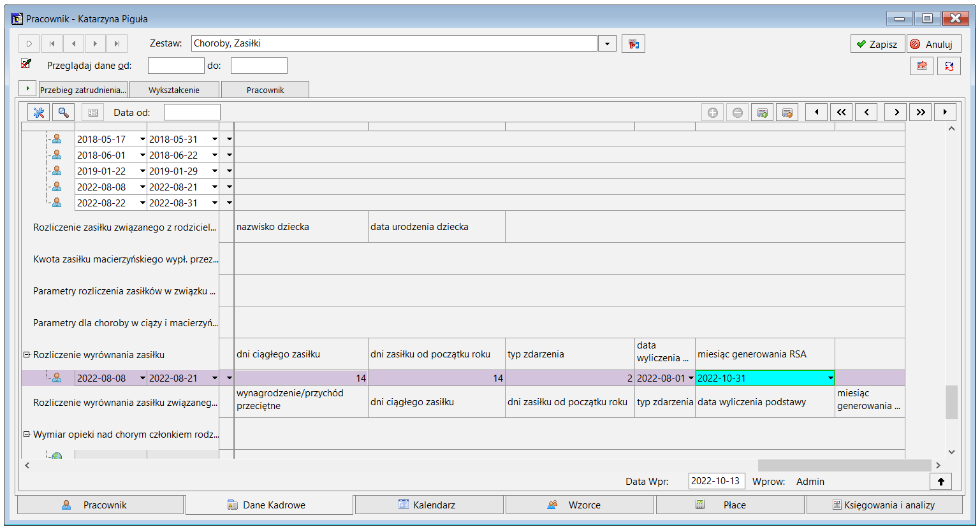Click the filled right triangle navigation button
Image resolution: width=980 pixels, height=532 pixels.
946,113
